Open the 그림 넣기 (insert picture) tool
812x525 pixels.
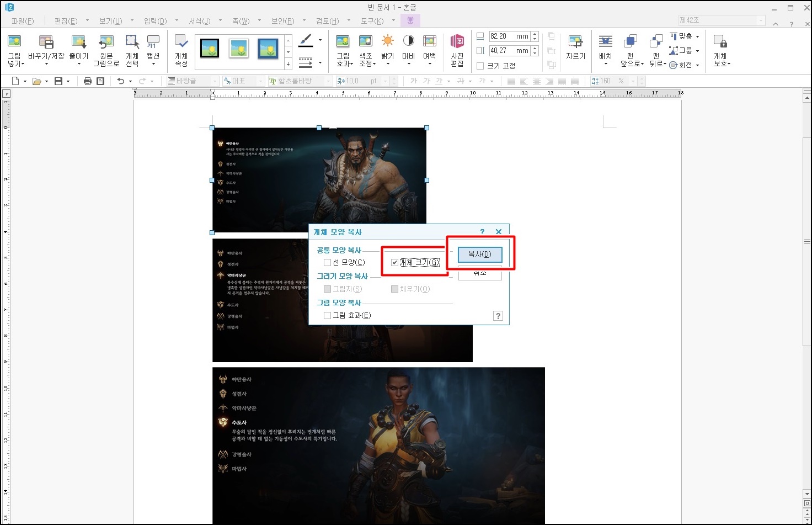tap(15, 50)
